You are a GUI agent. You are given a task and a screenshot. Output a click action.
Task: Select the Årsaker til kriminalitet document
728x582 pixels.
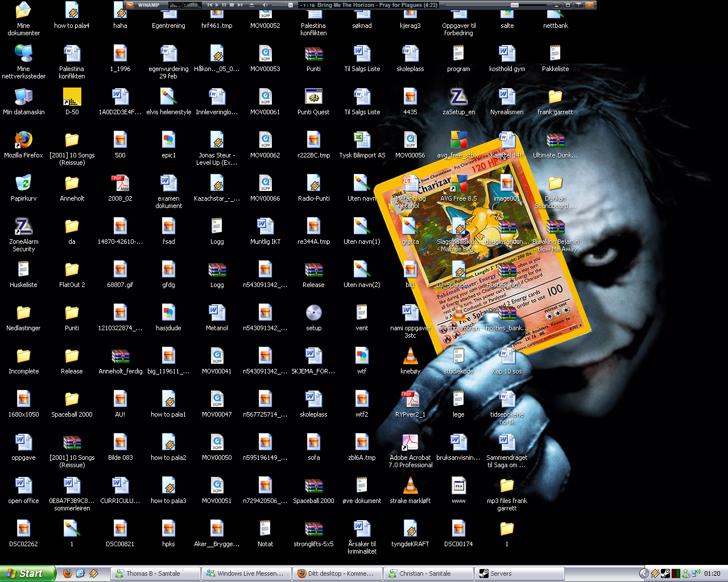coord(362,537)
